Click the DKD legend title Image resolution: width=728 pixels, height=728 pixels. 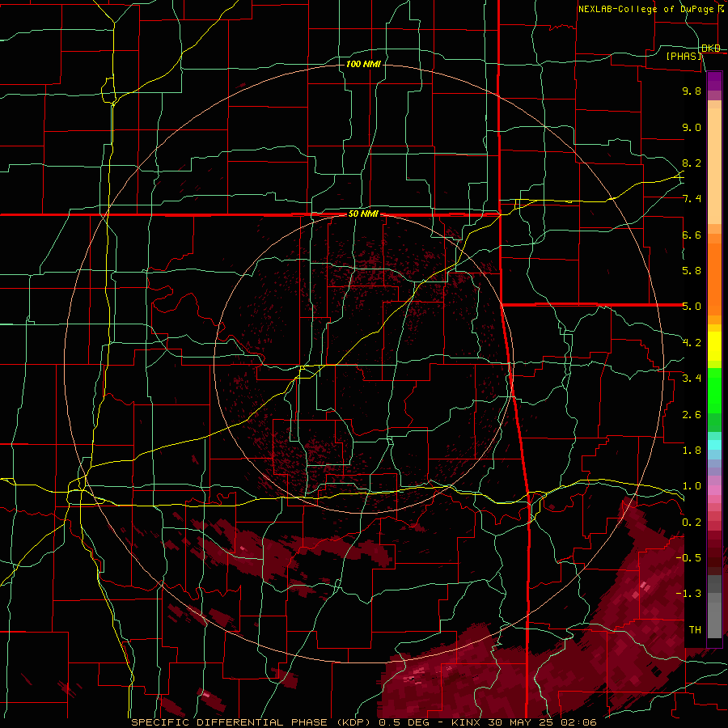(x=711, y=49)
